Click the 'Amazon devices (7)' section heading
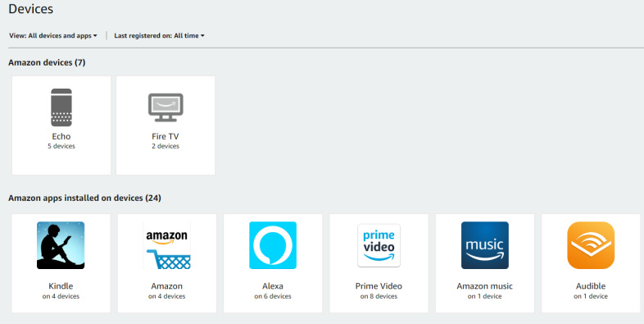This screenshot has width=644, height=324. point(47,62)
